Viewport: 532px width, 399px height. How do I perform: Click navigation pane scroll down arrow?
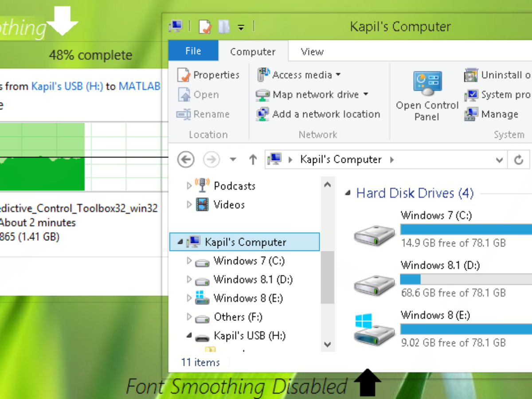coord(328,344)
